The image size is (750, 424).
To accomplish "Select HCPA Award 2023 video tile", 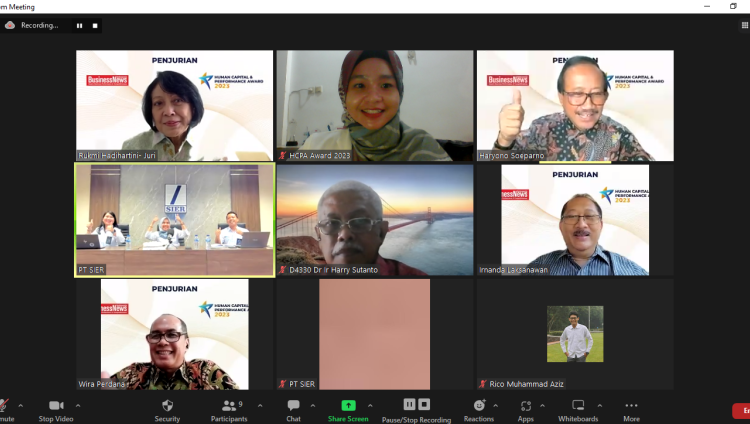I will [375, 105].
